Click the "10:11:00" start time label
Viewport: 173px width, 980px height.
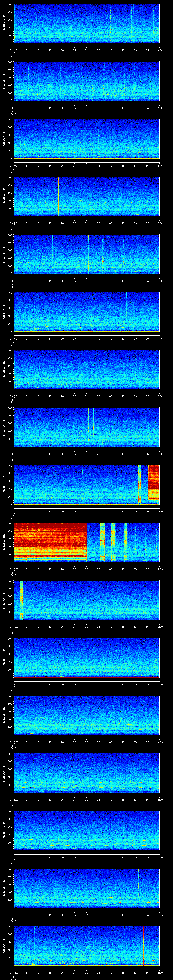pyautogui.click(x=13, y=627)
